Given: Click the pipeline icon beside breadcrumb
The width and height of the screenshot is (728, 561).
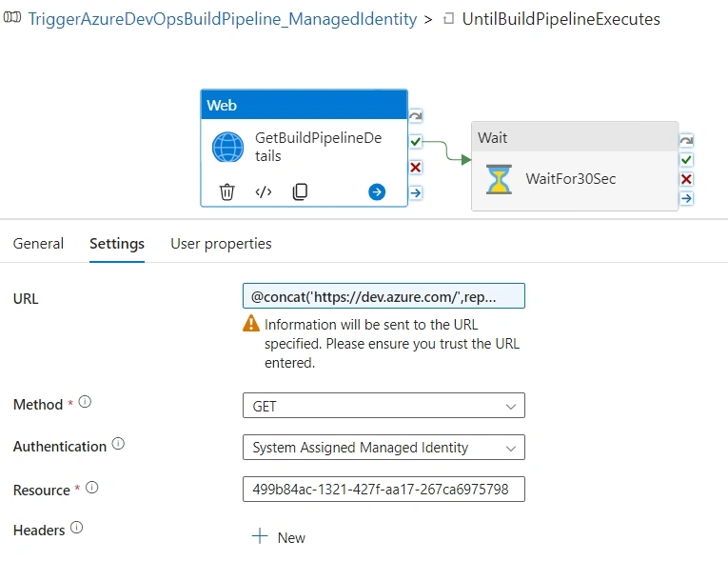Looking at the screenshot, I should (12, 18).
